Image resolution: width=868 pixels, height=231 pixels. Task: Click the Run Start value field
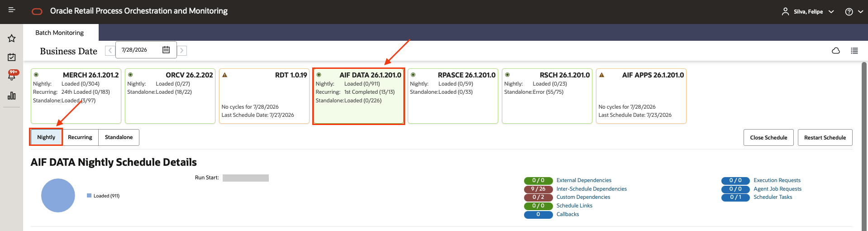click(x=246, y=178)
